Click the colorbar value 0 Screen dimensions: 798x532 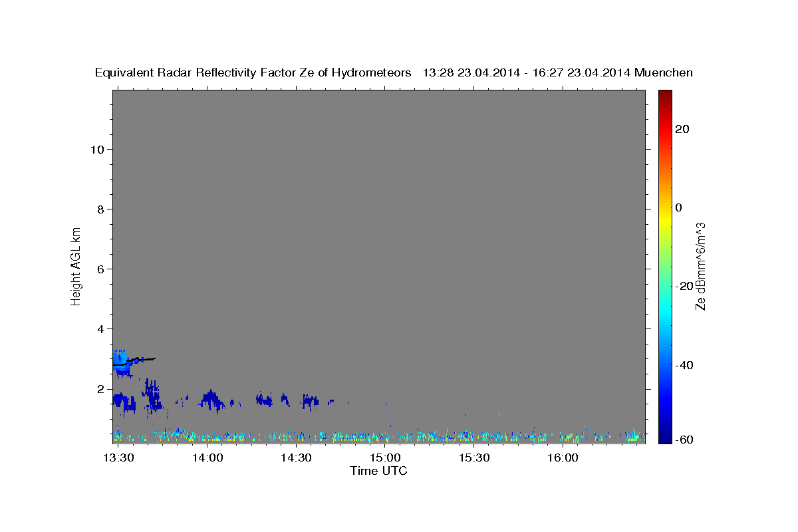(x=679, y=207)
